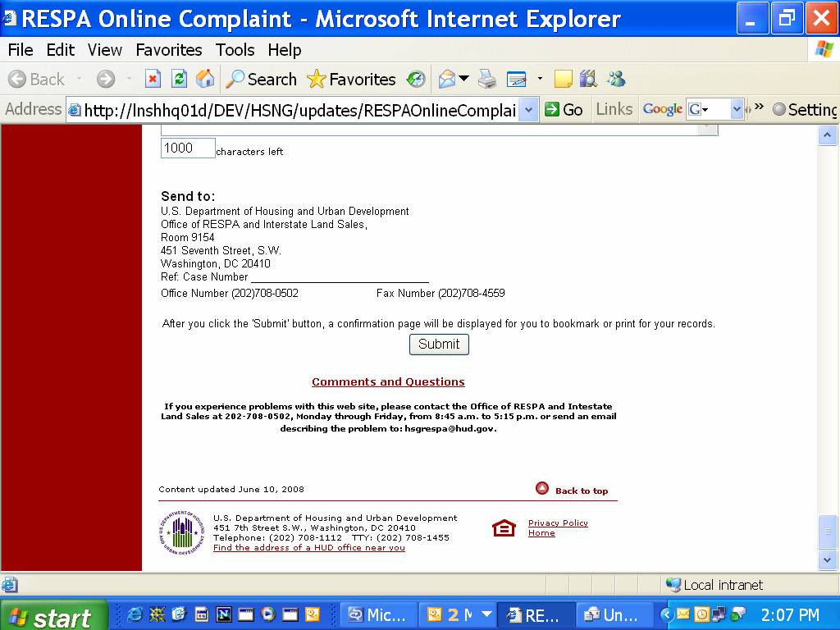Click the mail envelope tray icon
This screenshot has height=630, width=840.
[x=683, y=614]
